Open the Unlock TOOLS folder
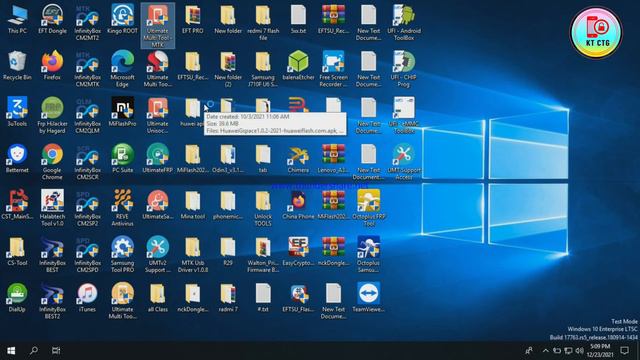This screenshot has height=360, width=640. [x=263, y=208]
